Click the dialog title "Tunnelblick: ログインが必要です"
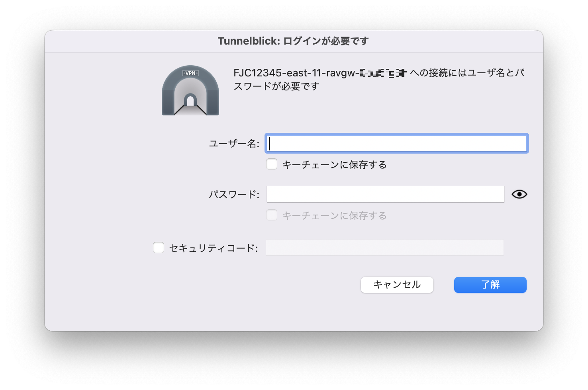This screenshot has height=390, width=588. click(x=293, y=41)
